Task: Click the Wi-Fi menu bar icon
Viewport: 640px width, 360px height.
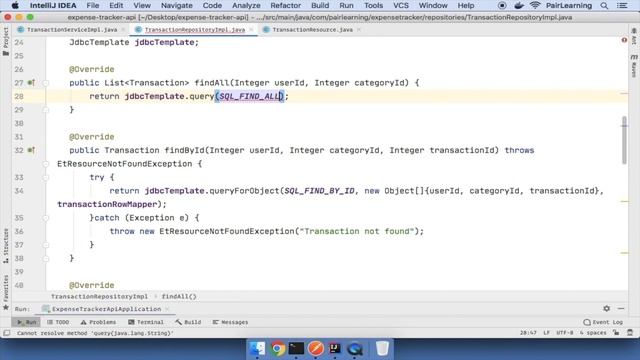Action: tap(535, 6)
